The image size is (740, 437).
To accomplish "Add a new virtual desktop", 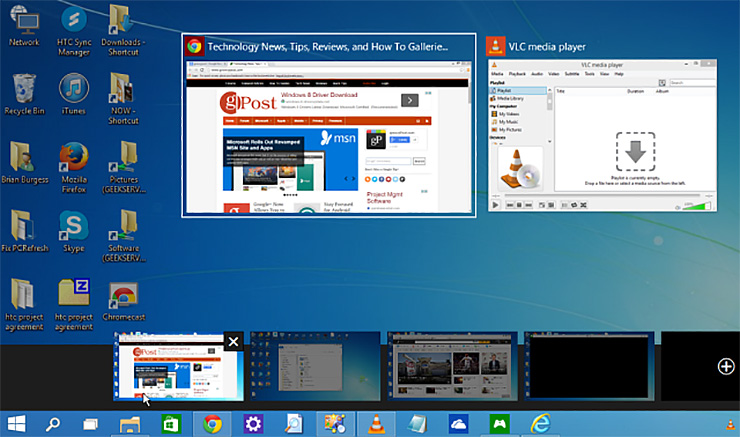I will click(726, 366).
